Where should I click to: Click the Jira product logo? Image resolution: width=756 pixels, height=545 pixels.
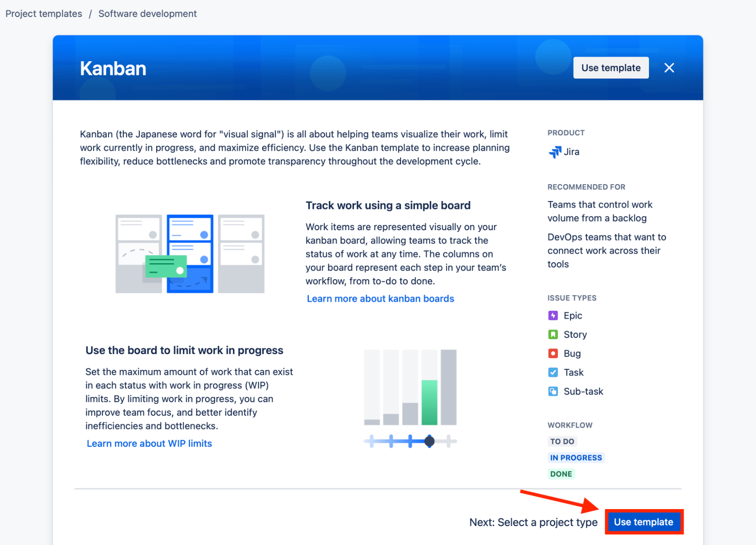click(x=555, y=152)
